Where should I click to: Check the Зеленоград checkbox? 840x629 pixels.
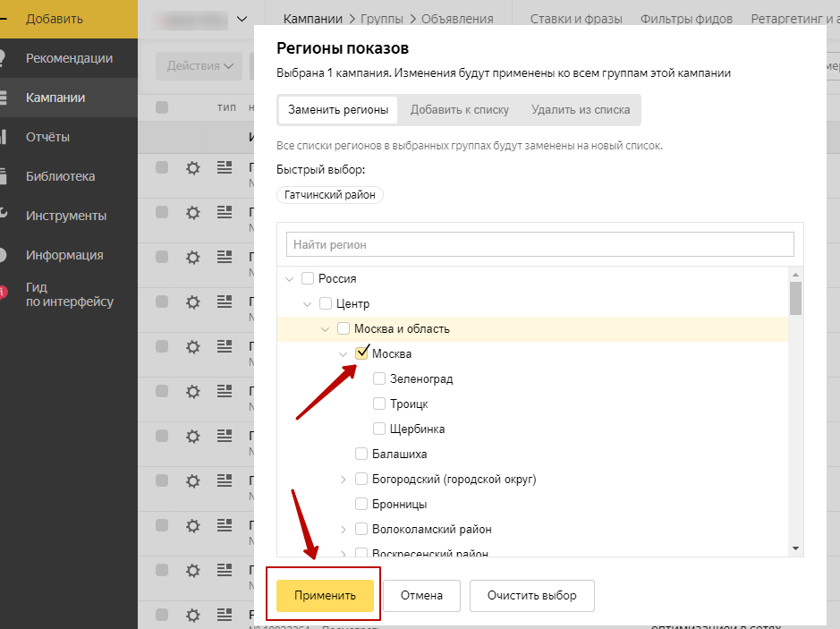pyautogui.click(x=379, y=378)
